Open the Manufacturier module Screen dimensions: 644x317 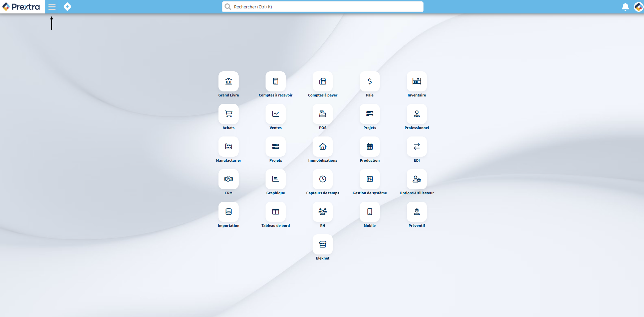pos(229,147)
